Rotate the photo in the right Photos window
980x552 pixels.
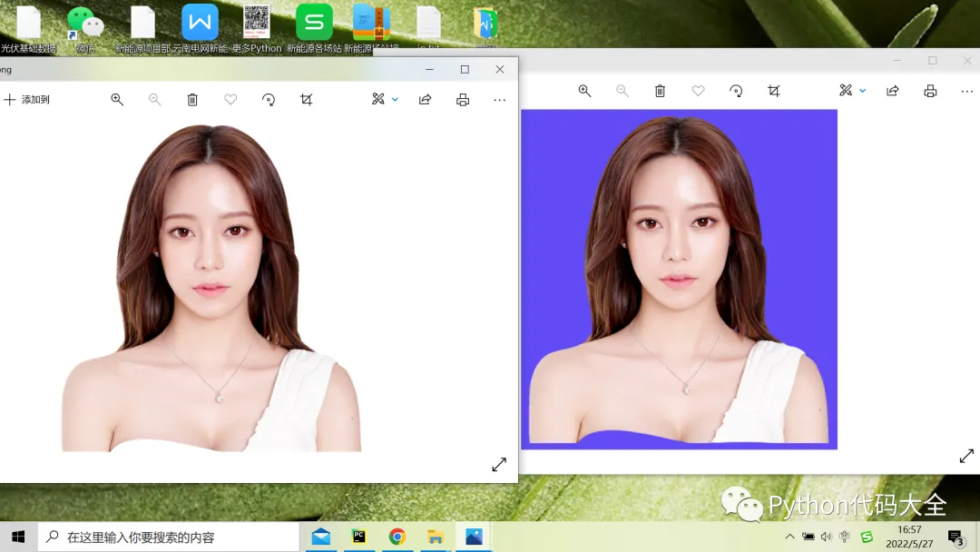pos(736,91)
